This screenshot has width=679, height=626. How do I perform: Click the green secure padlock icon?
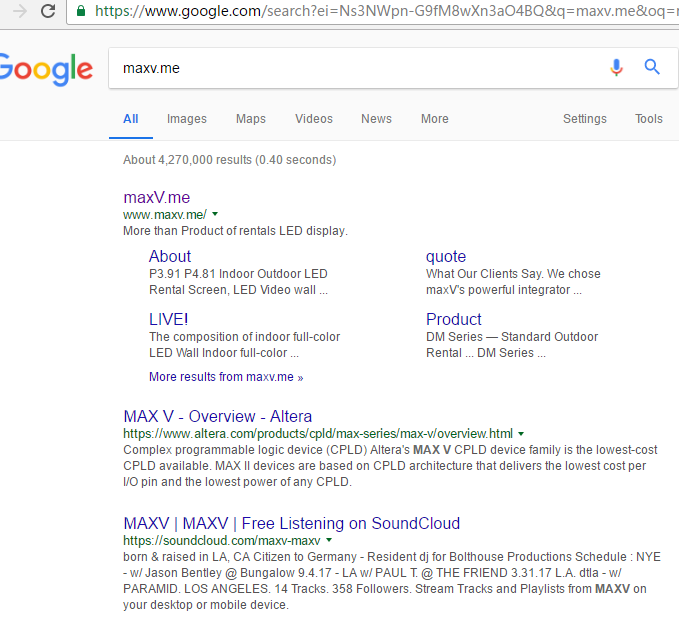pyautogui.click(x=81, y=11)
